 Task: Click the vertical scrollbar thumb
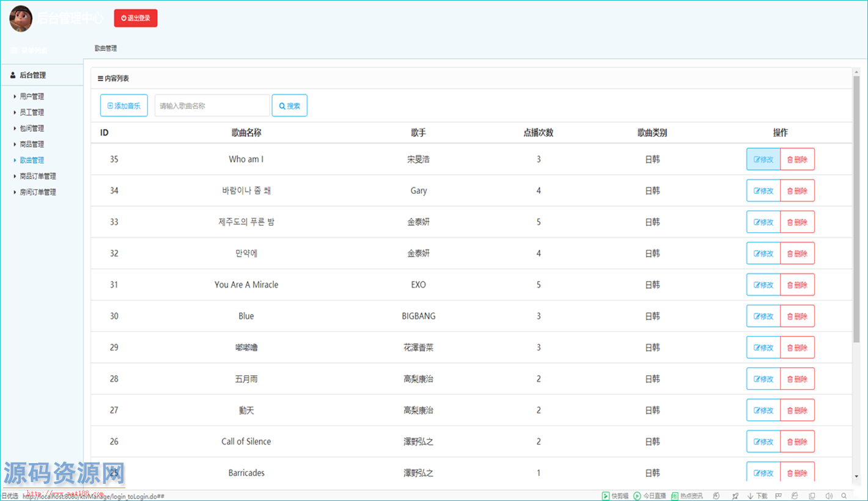pos(856,208)
